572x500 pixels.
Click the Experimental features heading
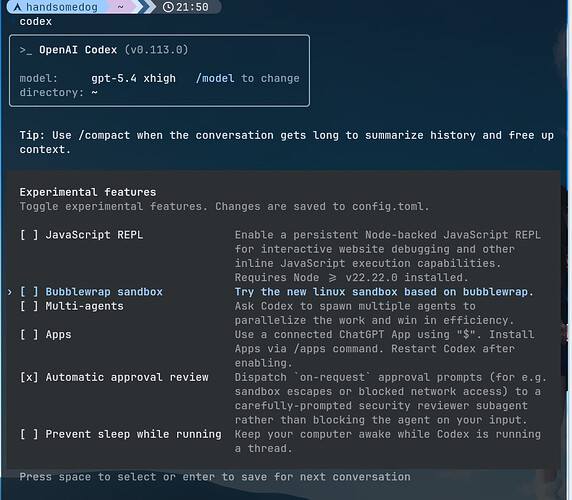[x=88, y=192]
